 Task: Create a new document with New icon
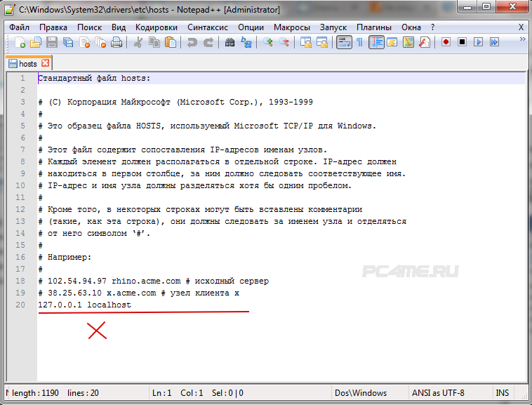click(x=20, y=42)
